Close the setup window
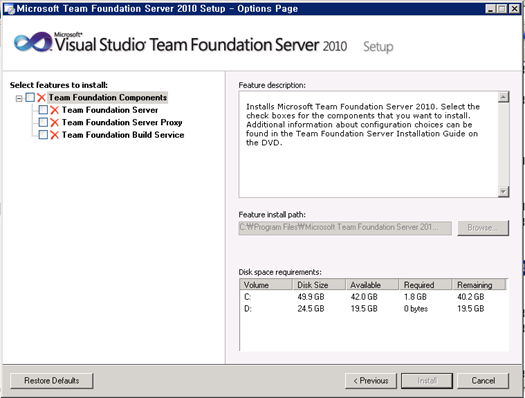 tap(514, 9)
